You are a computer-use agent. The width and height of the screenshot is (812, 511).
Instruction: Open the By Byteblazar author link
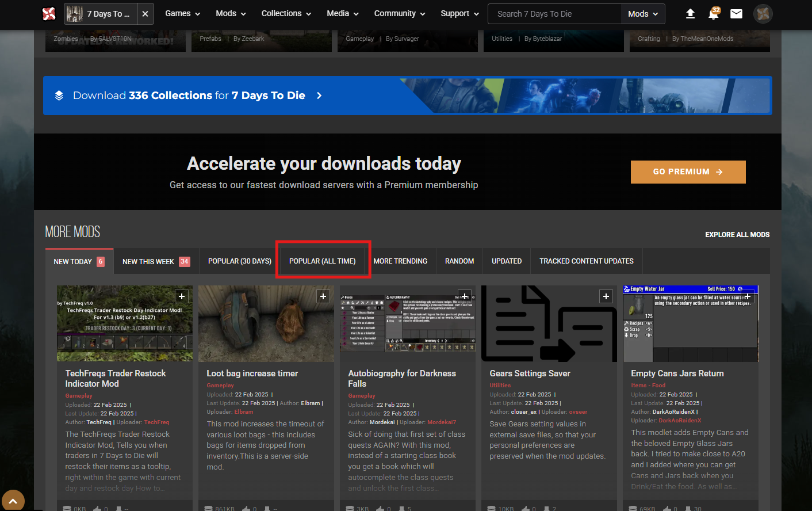coord(543,39)
